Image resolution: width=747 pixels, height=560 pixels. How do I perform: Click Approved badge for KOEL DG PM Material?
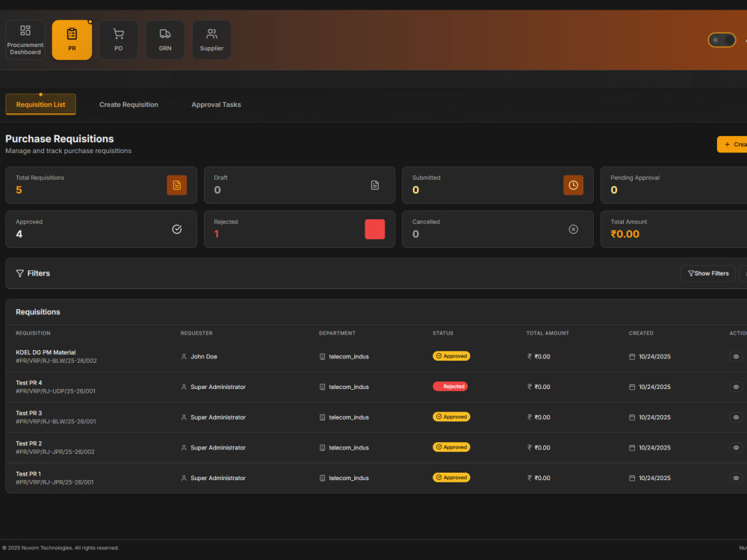pos(451,356)
